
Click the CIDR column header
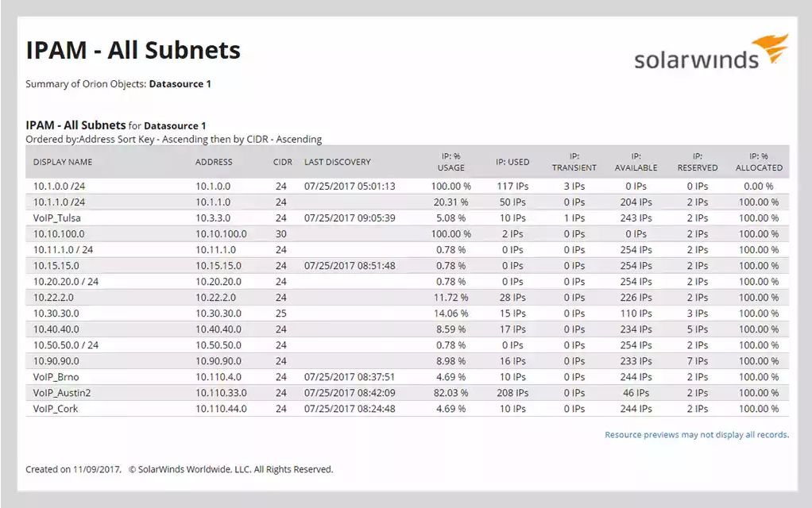283,162
